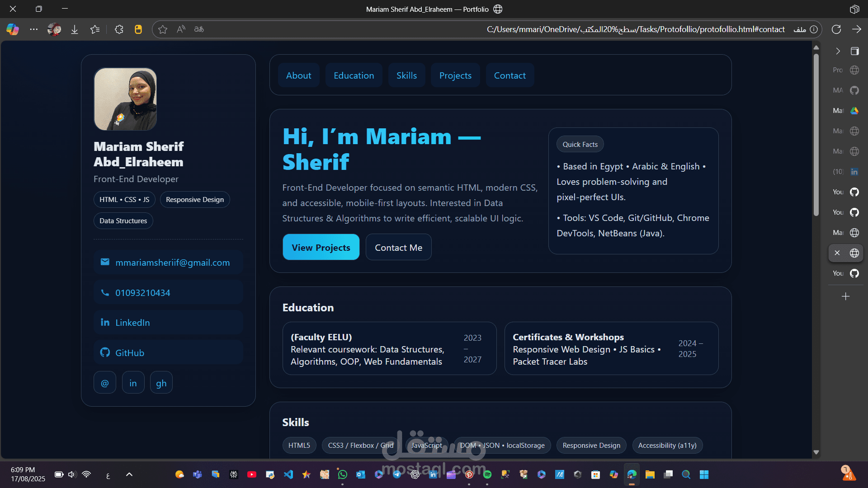Go to the Projects nav tab
The height and width of the screenshot is (488, 868).
455,75
